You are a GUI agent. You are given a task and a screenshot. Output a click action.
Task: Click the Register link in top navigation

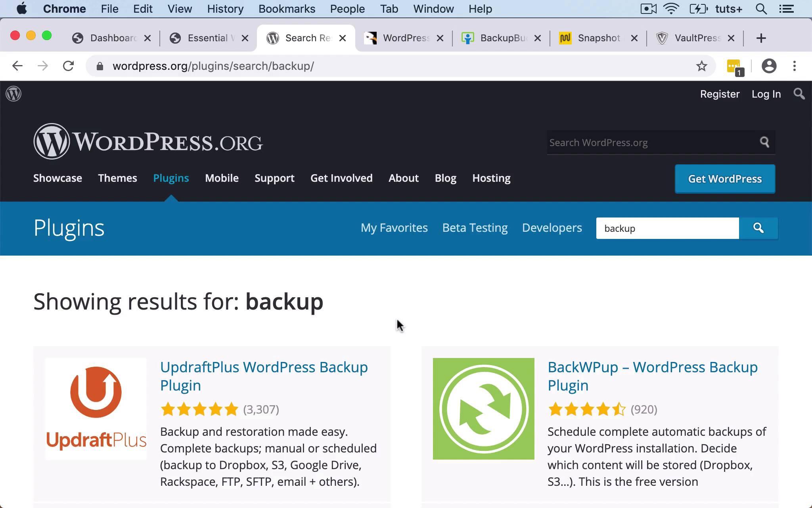point(720,94)
